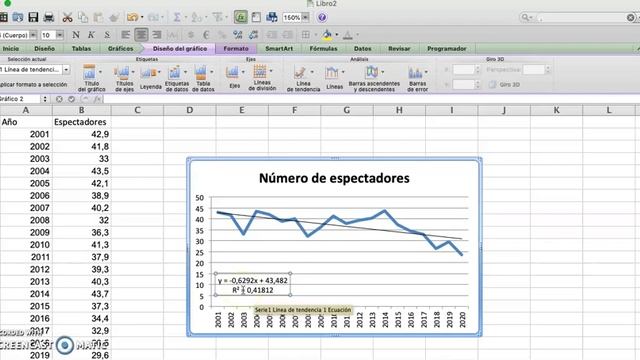Click the chart title Número de espectadores
The height and width of the screenshot is (360, 640).
[334, 178]
